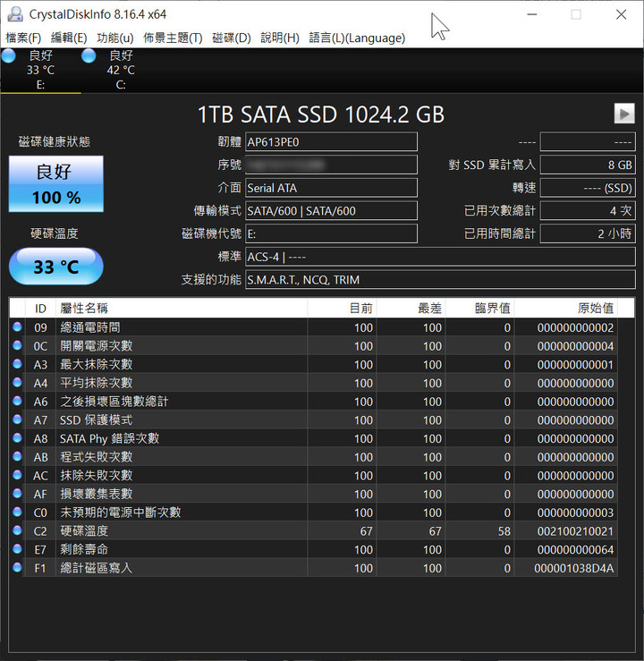This screenshot has height=661, width=644.
Task: Click status orb of row E7 剩餘壽命
Action: point(17,549)
